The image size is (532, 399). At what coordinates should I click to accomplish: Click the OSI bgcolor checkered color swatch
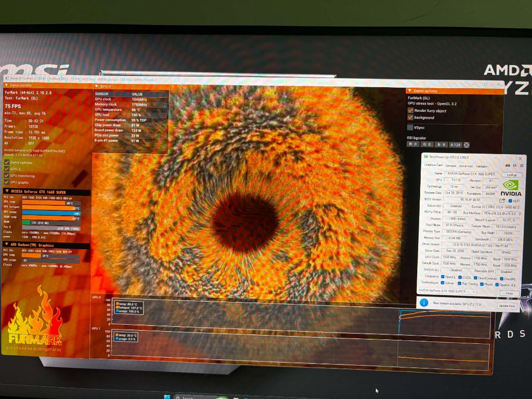tap(466, 145)
